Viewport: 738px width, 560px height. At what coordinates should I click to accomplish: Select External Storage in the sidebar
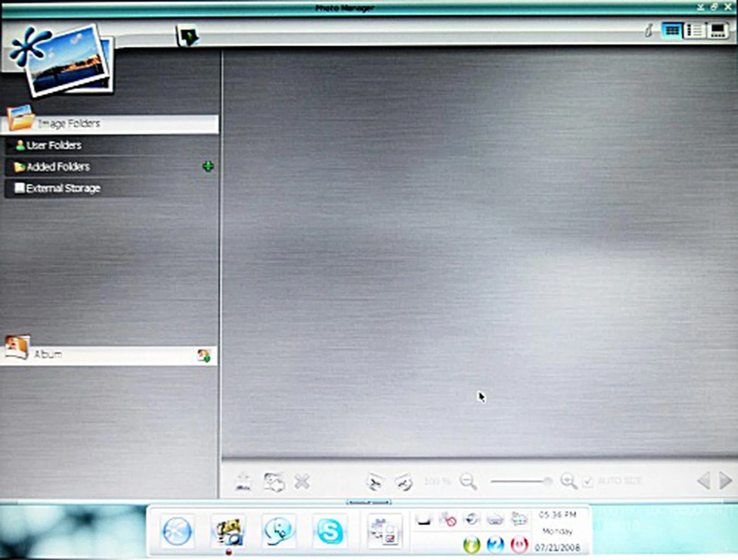tap(63, 188)
